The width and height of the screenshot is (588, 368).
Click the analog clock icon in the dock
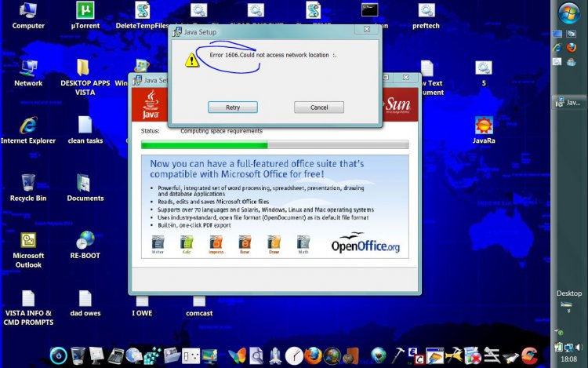(x=294, y=356)
